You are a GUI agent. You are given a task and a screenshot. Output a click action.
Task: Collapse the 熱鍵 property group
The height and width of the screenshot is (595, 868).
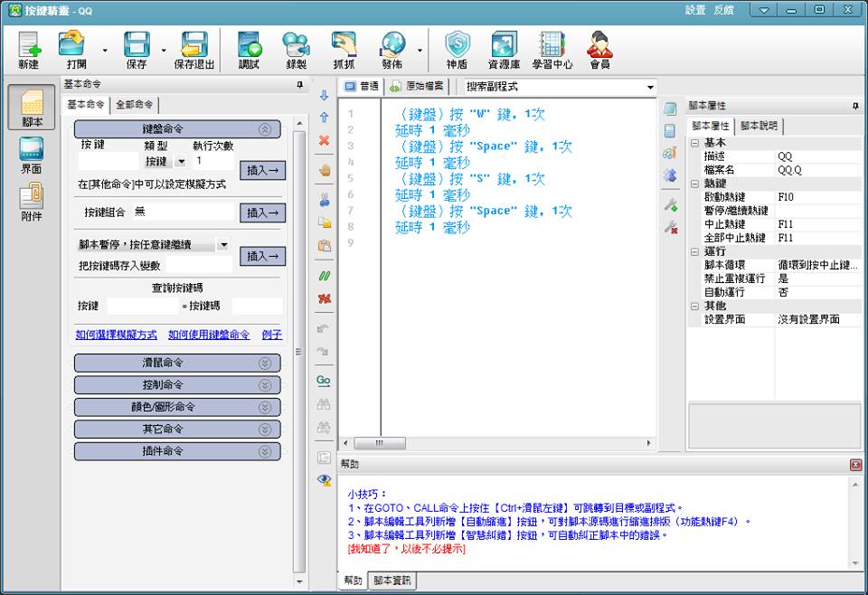tap(694, 183)
